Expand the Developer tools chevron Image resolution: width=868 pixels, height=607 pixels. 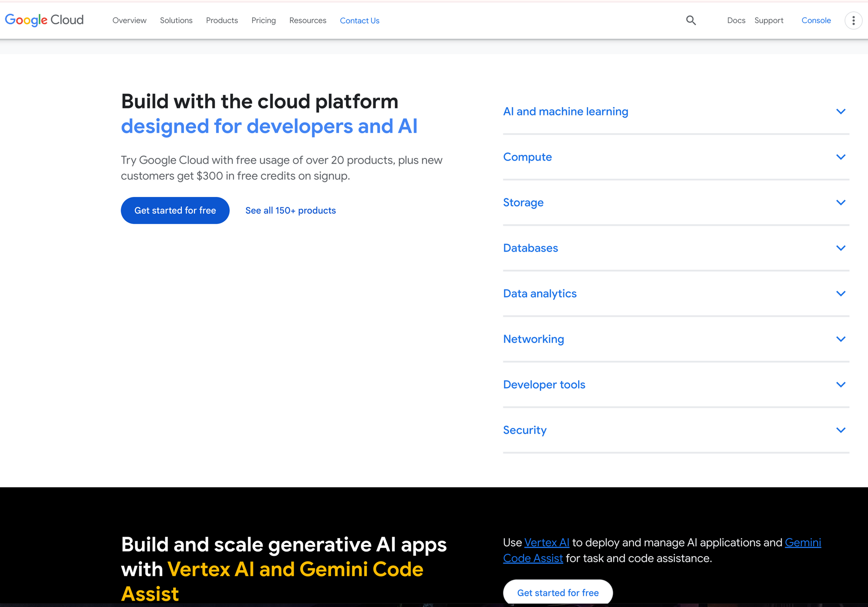841,385
